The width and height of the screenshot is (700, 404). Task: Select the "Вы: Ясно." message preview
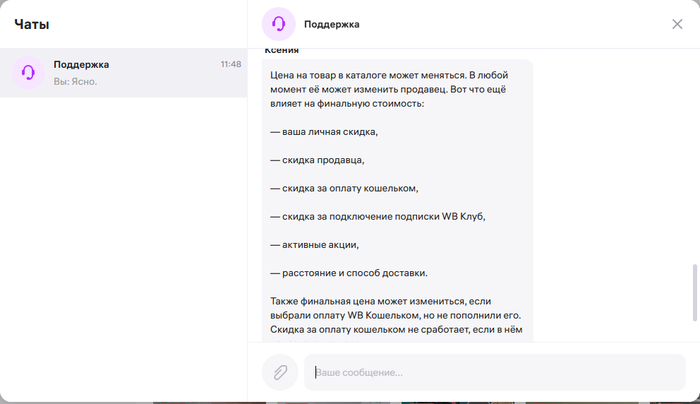(x=76, y=81)
